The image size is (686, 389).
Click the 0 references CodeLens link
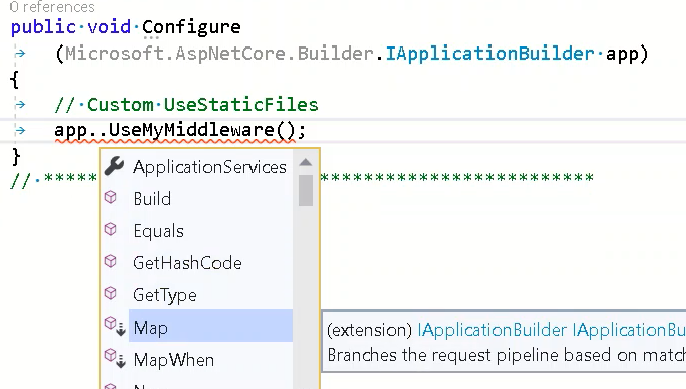[x=52, y=7]
